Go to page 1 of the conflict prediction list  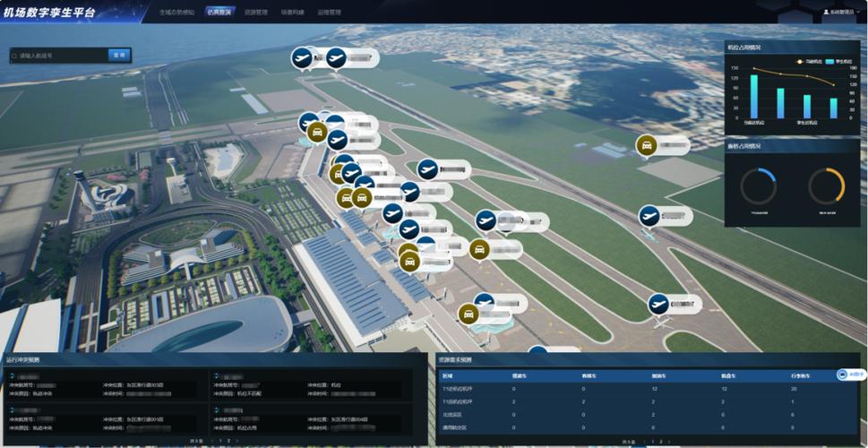[220, 441]
